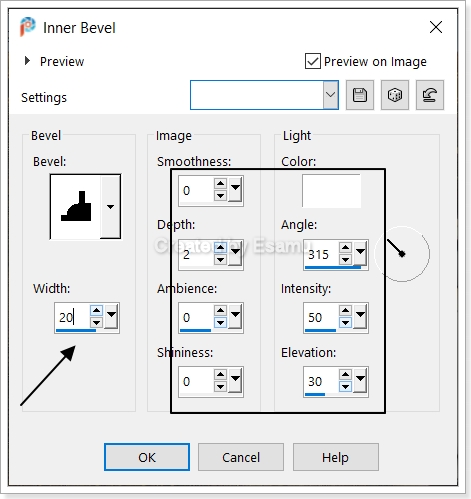Click the OK button
The width and height of the screenshot is (471, 499).
pyautogui.click(x=147, y=457)
